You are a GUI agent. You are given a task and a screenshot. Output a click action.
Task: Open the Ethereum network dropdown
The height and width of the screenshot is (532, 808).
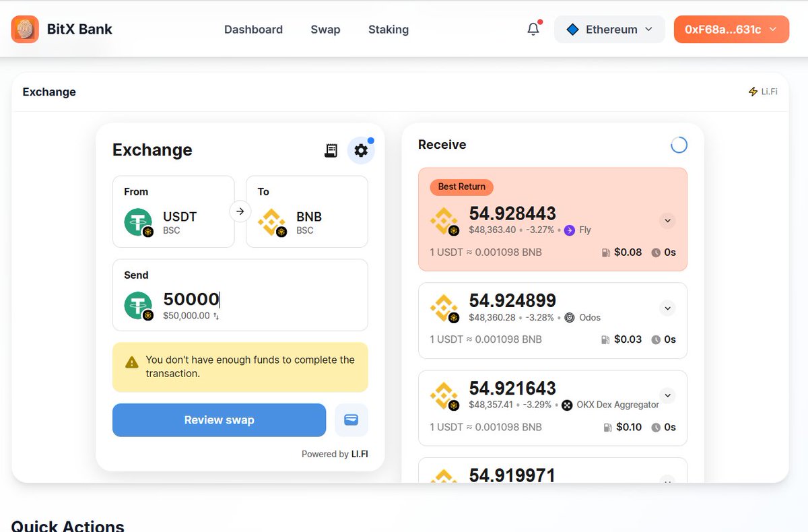click(609, 29)
